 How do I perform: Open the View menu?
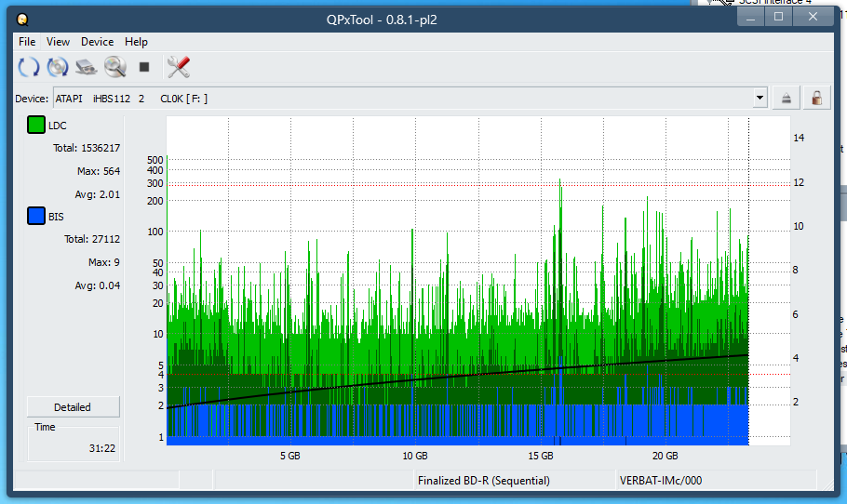coord(58,42)
